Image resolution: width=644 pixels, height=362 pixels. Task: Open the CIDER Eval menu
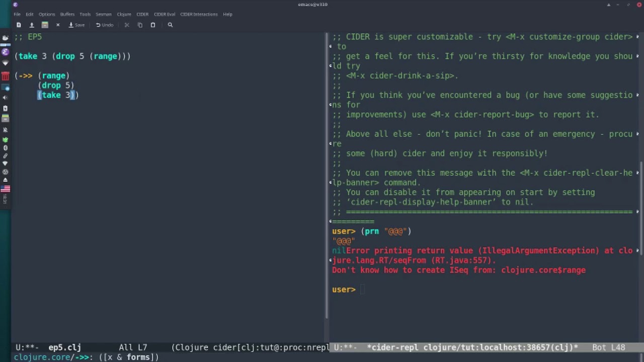click(165, 14)
